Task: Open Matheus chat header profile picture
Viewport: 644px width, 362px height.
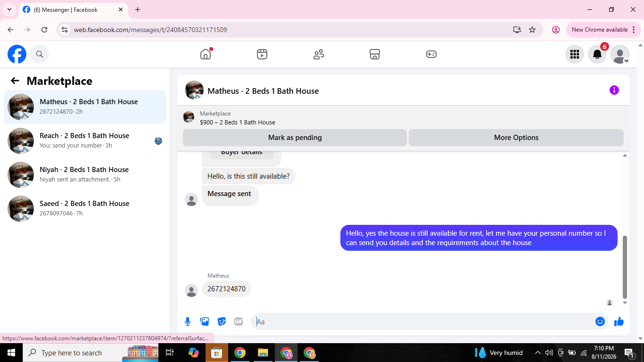Action: pos(194,90)
